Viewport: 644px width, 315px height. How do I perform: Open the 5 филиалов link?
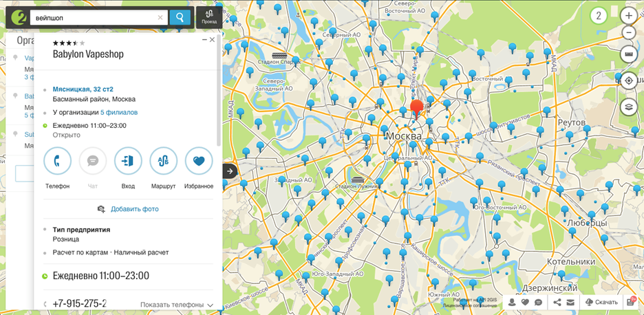119,112
